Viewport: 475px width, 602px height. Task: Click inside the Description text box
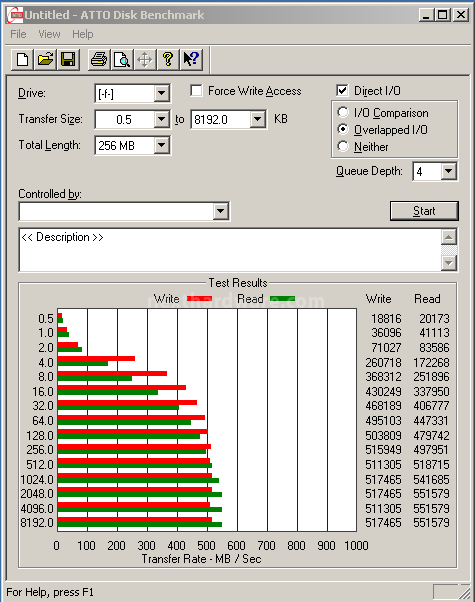pos(230,250)
